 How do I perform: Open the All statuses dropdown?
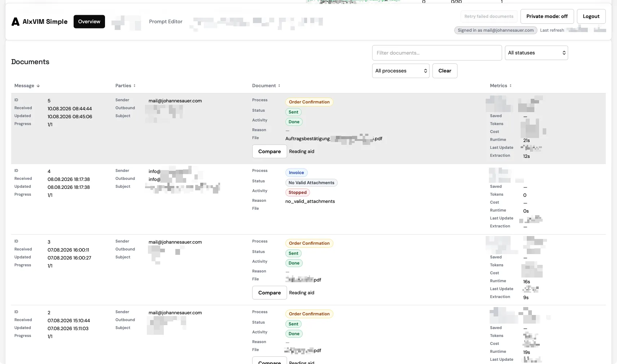[x=537, y=53]
